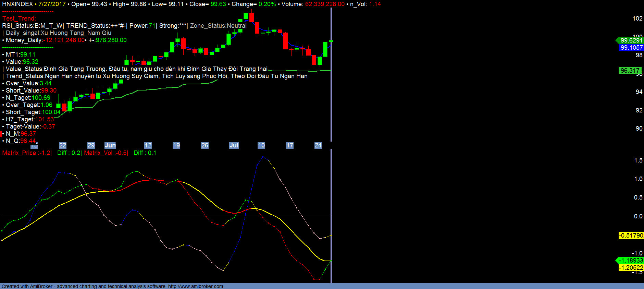Screen dimensions: 644x289
Task: Click the HNXINDEX symbol title
Action: point(17,4)
